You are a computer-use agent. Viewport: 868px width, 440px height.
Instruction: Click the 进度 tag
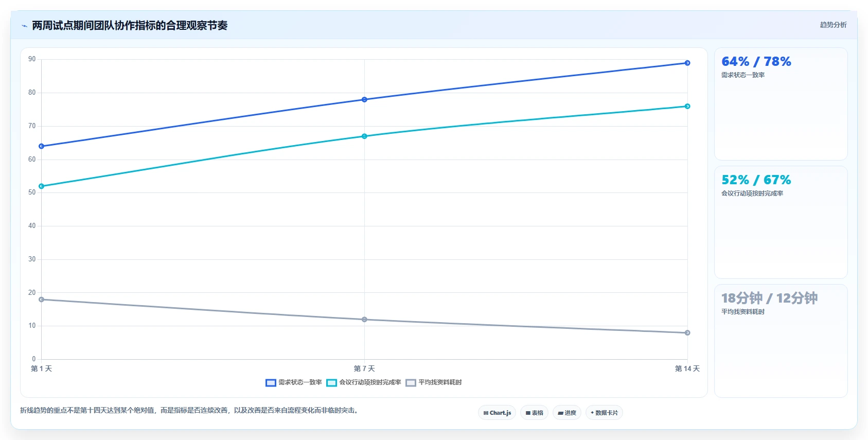click(567, 413)
